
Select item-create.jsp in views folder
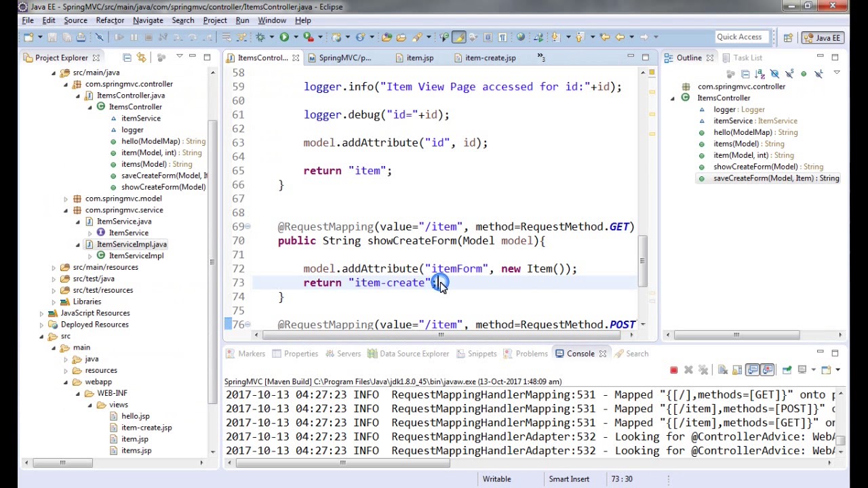pos(146,428)
